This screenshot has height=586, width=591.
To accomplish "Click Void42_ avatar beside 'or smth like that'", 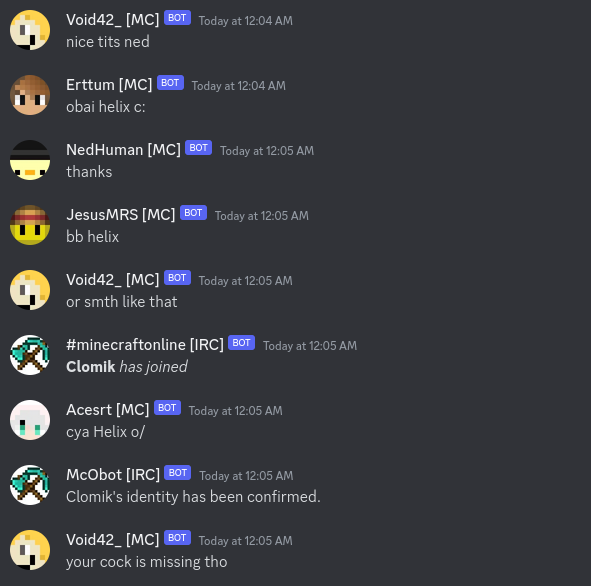I will (x=30, y=290).
